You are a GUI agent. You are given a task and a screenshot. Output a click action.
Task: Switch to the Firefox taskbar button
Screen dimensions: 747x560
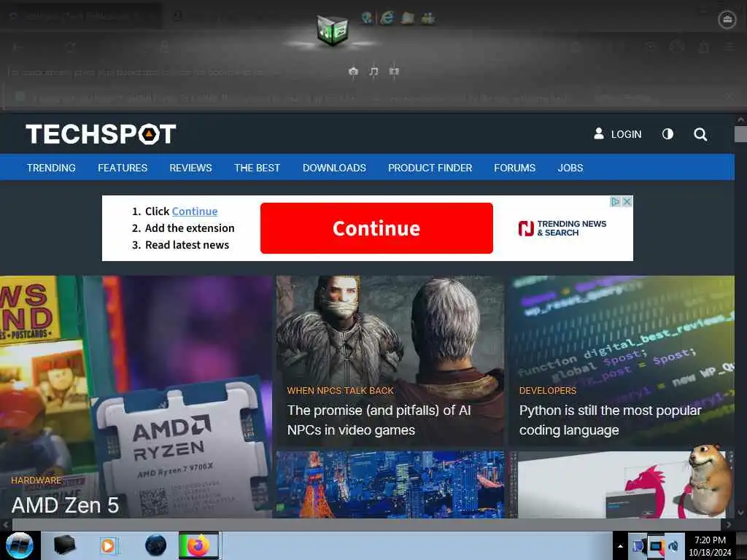point(198,545)
